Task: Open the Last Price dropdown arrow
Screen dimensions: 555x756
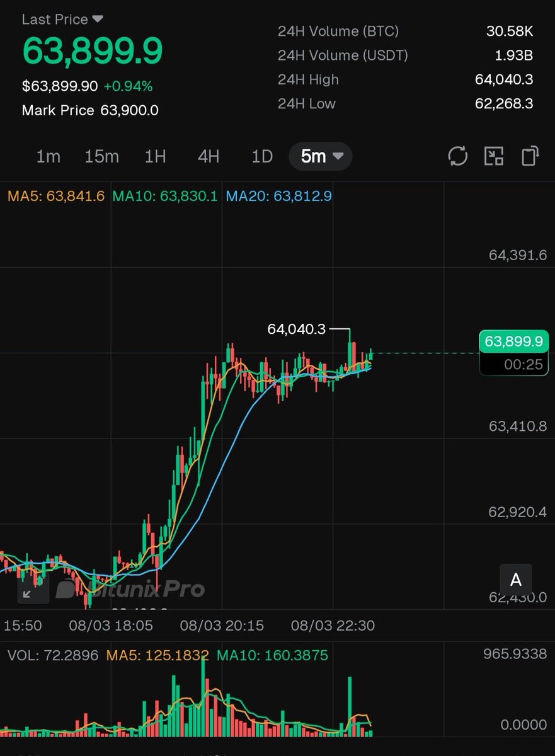Action: (98, 20)
